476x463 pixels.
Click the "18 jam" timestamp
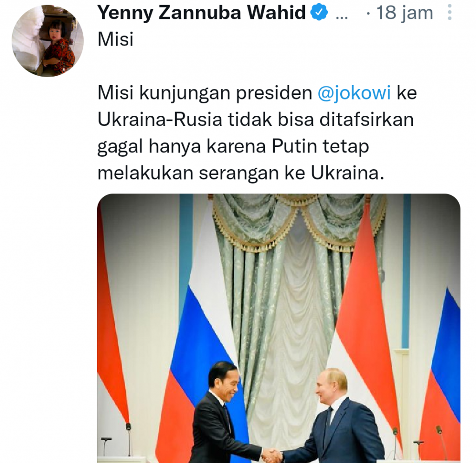(x=404, y=13)
